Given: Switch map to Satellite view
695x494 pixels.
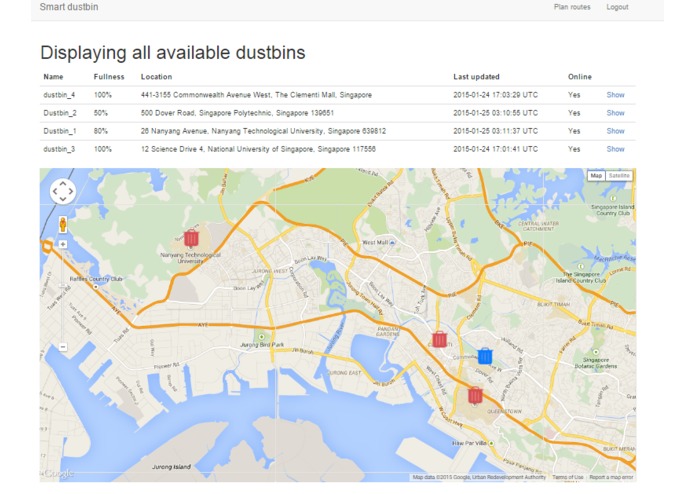Looking at the screenshot, I should pos(619,175).
